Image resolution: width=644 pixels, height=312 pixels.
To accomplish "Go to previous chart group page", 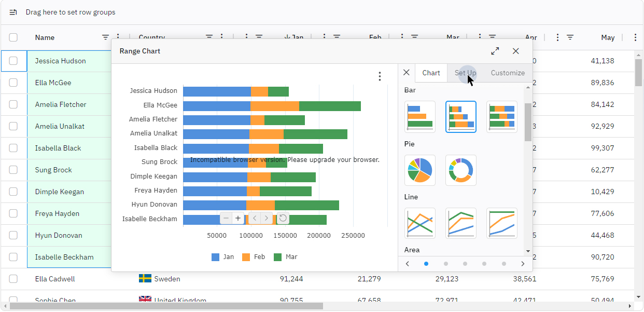I will click(x=408, y=264).
